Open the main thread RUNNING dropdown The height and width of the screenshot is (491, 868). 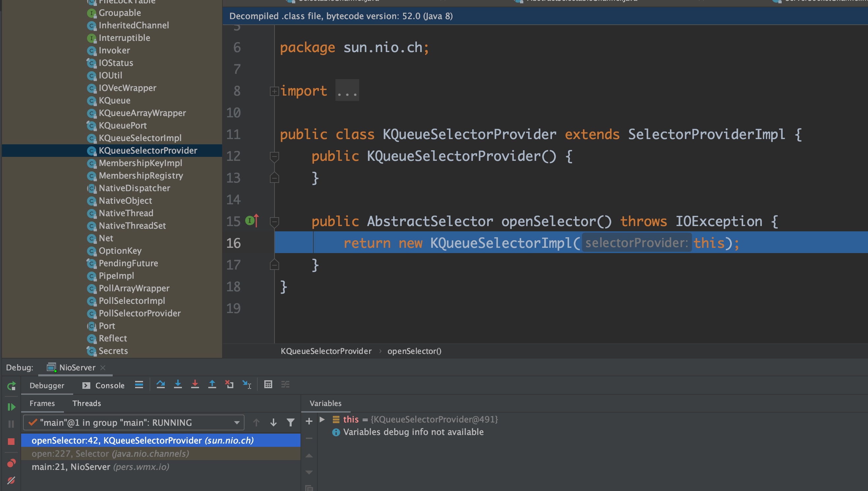(x=237, y=422)
